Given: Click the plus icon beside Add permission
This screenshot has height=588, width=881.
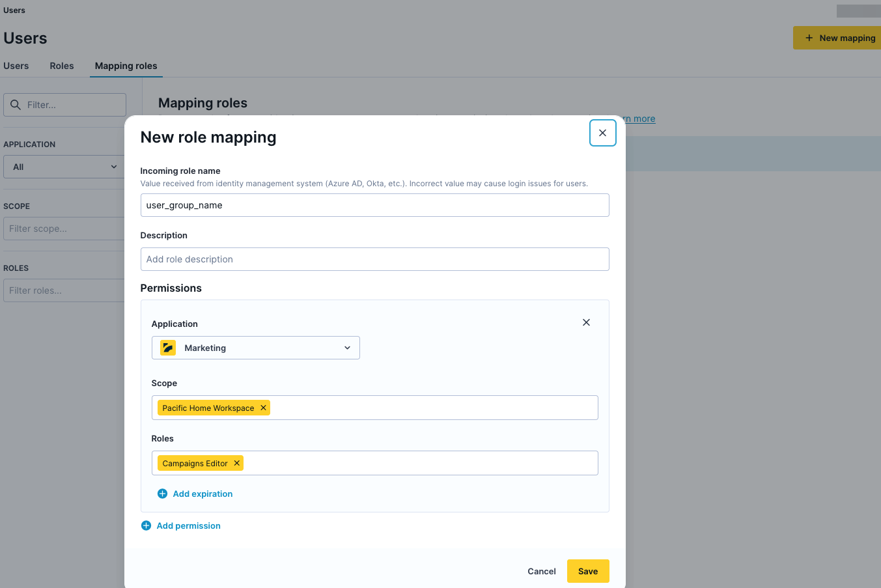Looking at the screenshot, I should 147,525.
